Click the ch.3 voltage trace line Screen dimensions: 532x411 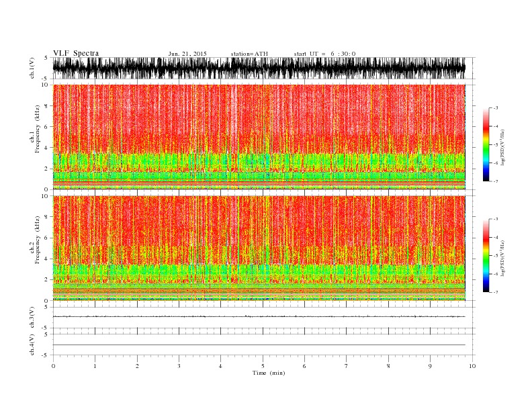coord(259,316)
